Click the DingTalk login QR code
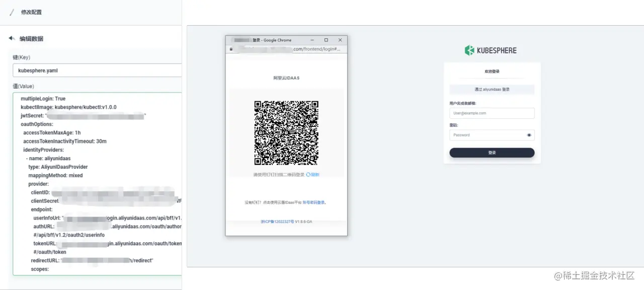 click(286, 133)
